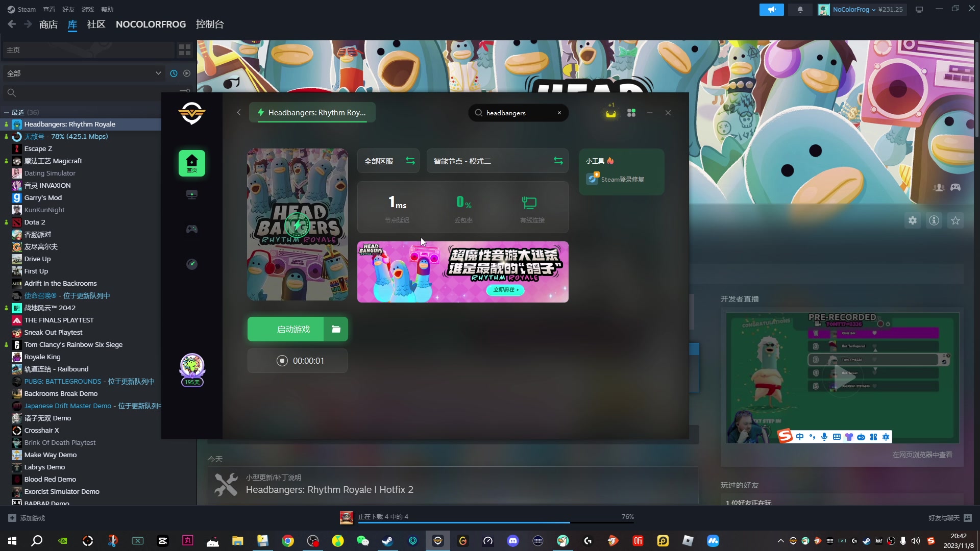Select Garry's Mod in the library list
The height and width of the screenshot is (551, 980).
(x=43, y=197)
